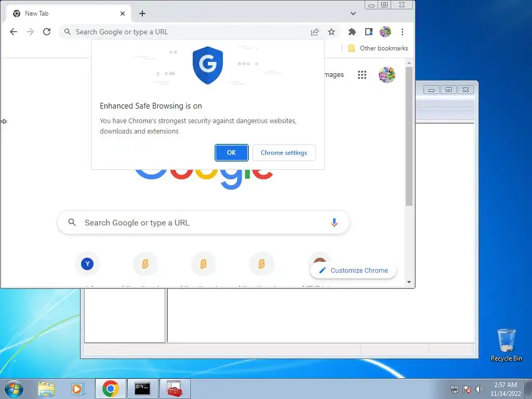Screen dimensions: 532x399
Task: Select Chrome icon in the taskbar
Action: (x=111, y=389)
